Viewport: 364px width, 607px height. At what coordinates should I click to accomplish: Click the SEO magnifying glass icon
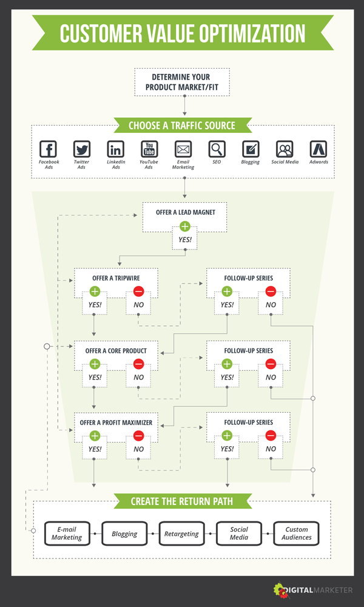(x=217, y=149)
